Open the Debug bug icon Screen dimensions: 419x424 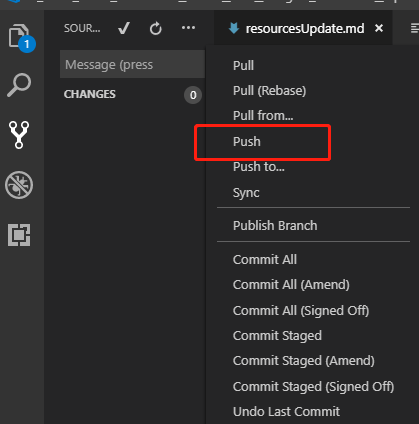point(19,185)
